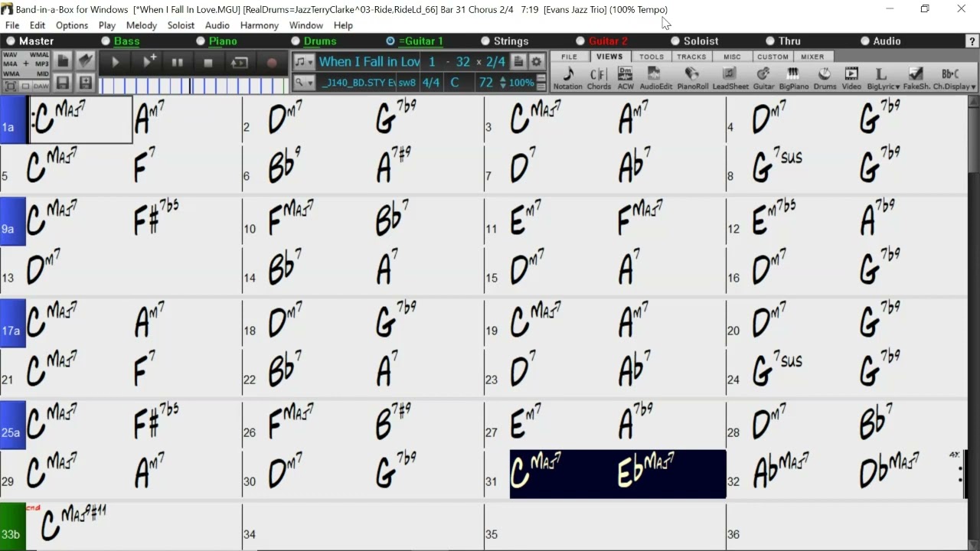Toggle loop playback button
This screenshot has height=551, width=980.
click(239, 63)
